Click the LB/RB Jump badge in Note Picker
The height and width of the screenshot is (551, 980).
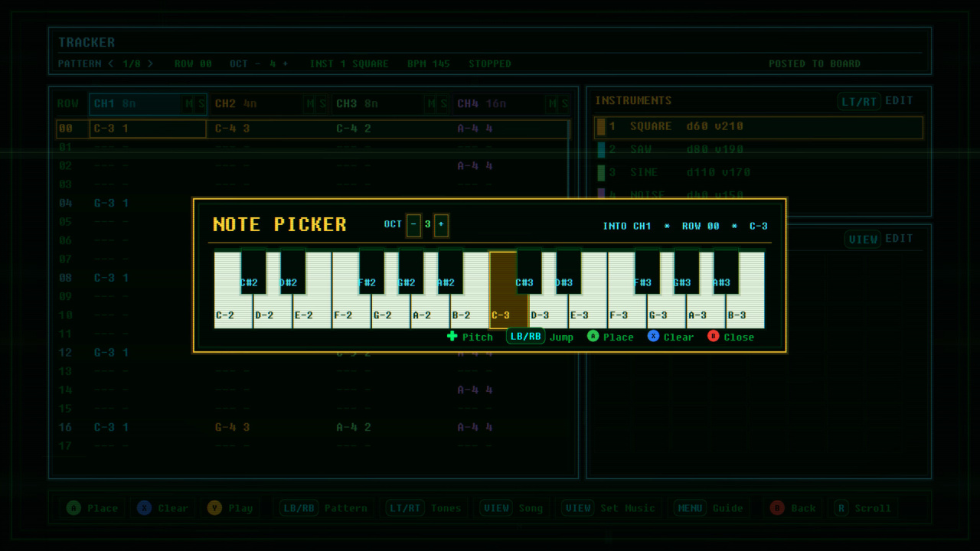(525, 337)
